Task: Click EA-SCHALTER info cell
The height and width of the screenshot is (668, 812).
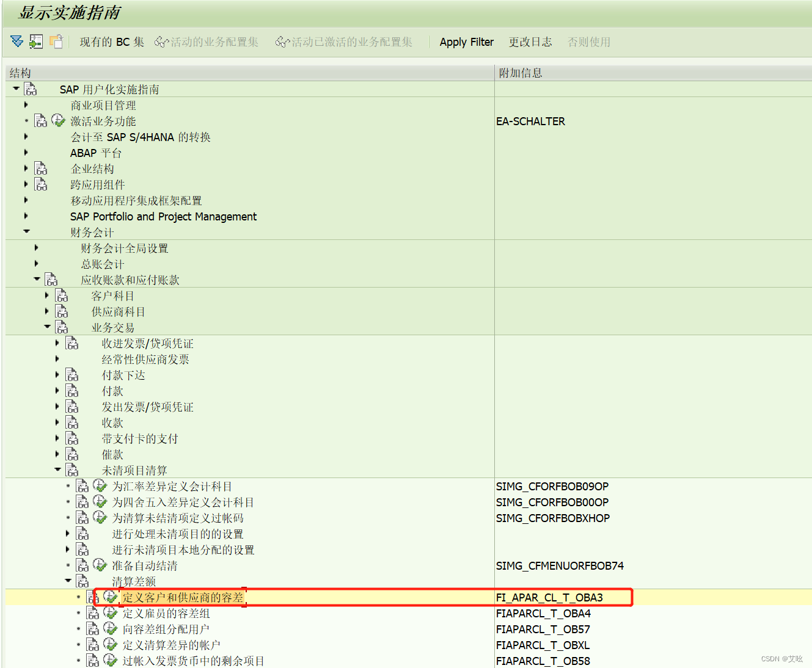Action: (530, 121)
